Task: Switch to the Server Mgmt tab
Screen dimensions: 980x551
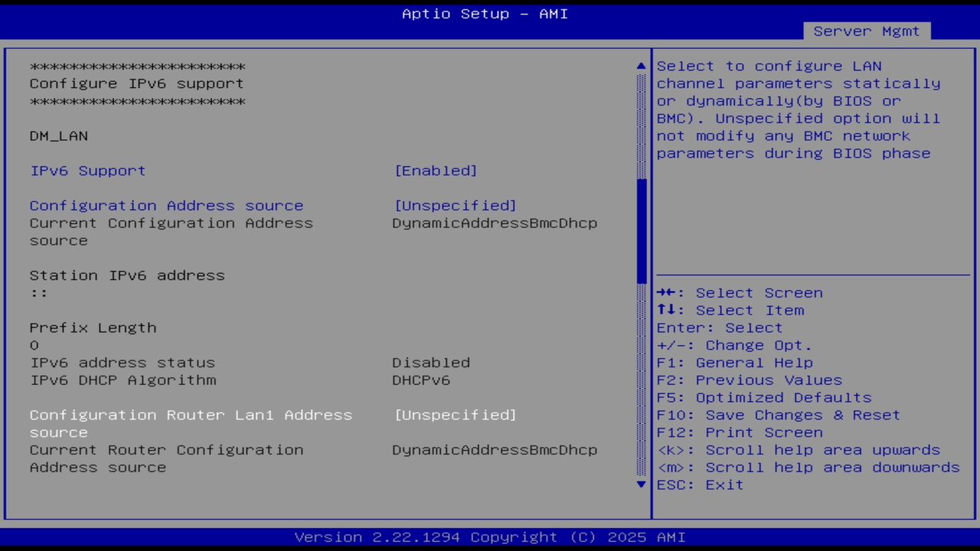Action: [x=866, y=31]
